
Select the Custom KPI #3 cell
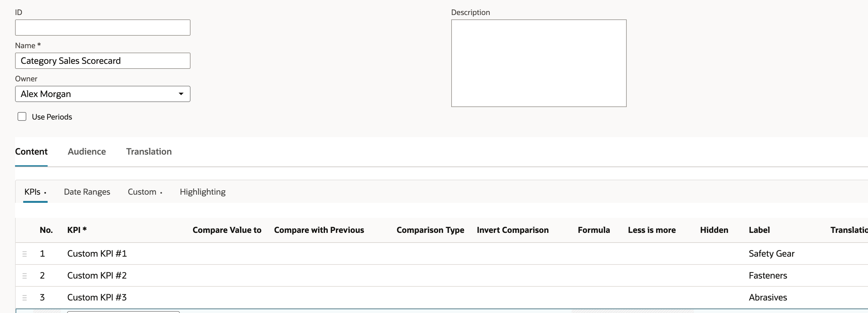click(97, 298)
